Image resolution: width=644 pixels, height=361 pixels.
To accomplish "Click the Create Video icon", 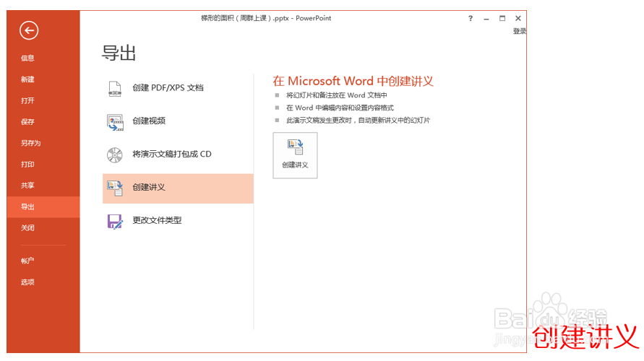I will (115, 122).
